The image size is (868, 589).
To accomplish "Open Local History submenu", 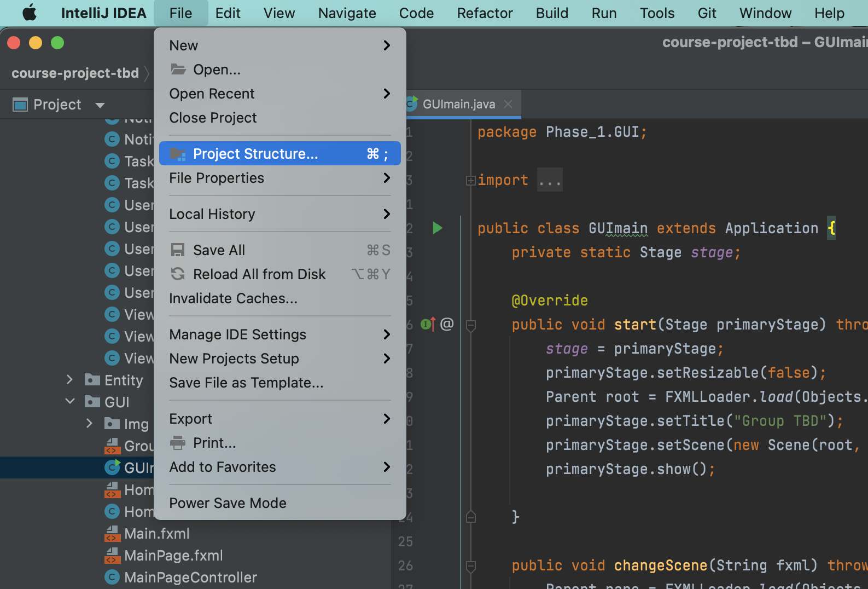I will coord(279,214).
